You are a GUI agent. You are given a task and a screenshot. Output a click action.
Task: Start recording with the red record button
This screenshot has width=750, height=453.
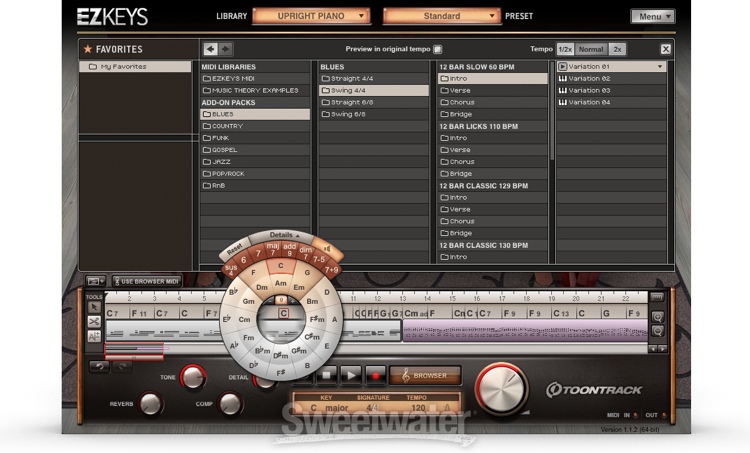click(x=375, y=376)
